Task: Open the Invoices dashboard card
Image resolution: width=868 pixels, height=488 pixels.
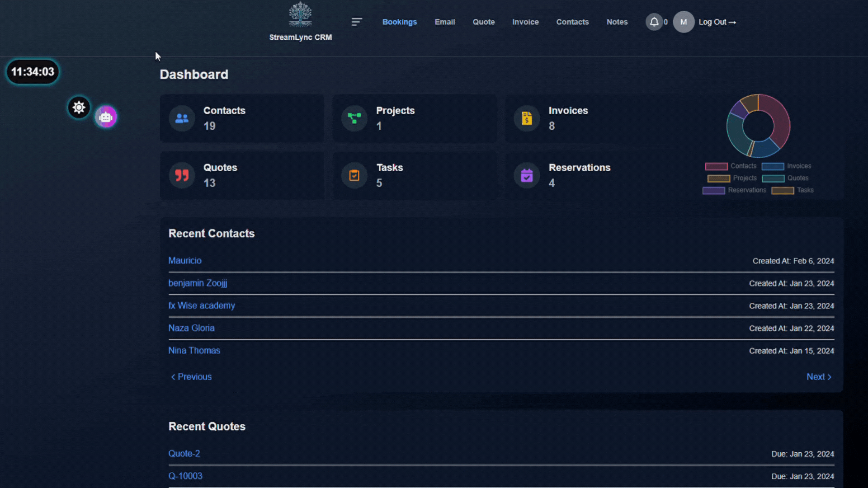Action: pos(587,118)
